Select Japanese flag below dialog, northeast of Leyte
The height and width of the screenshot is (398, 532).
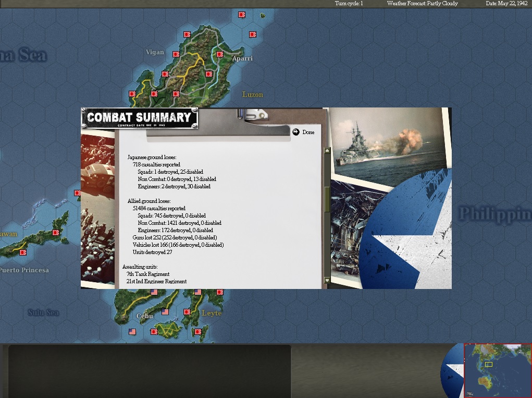[x=220, y=292]
